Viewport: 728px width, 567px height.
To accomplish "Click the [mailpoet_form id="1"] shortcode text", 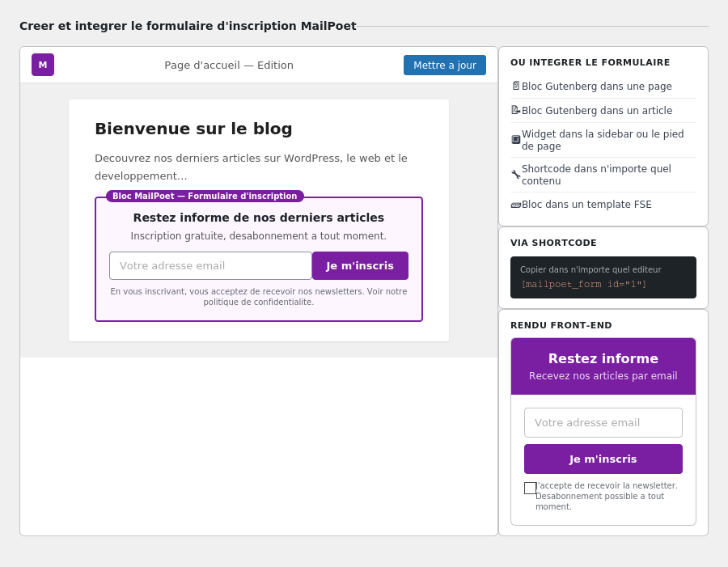I will click(583, 284).
